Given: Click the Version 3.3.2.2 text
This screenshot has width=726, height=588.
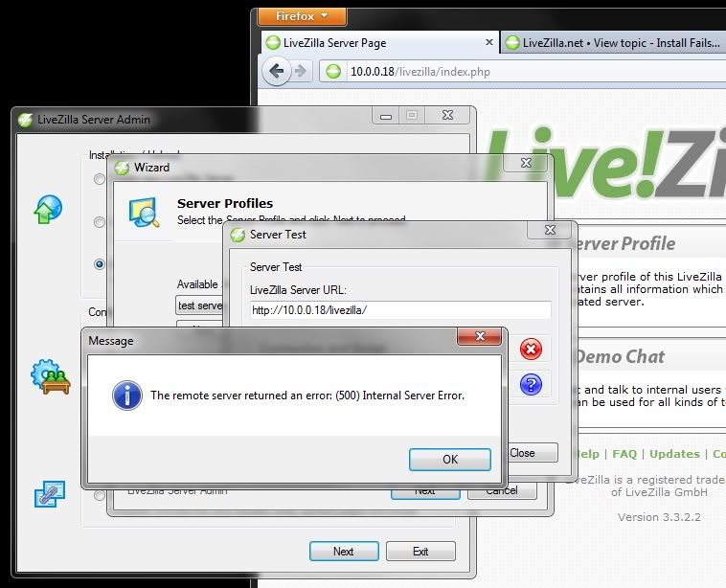Looking at the screenshot, I should click(x=659, y=517).
